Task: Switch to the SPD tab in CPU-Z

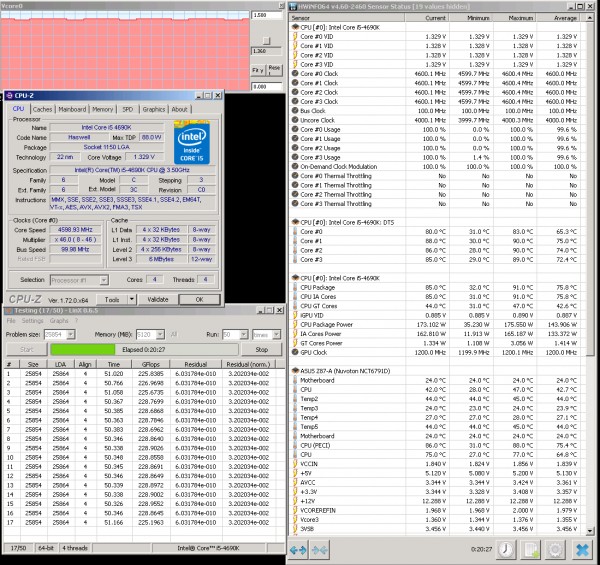Action: [127, 109]
